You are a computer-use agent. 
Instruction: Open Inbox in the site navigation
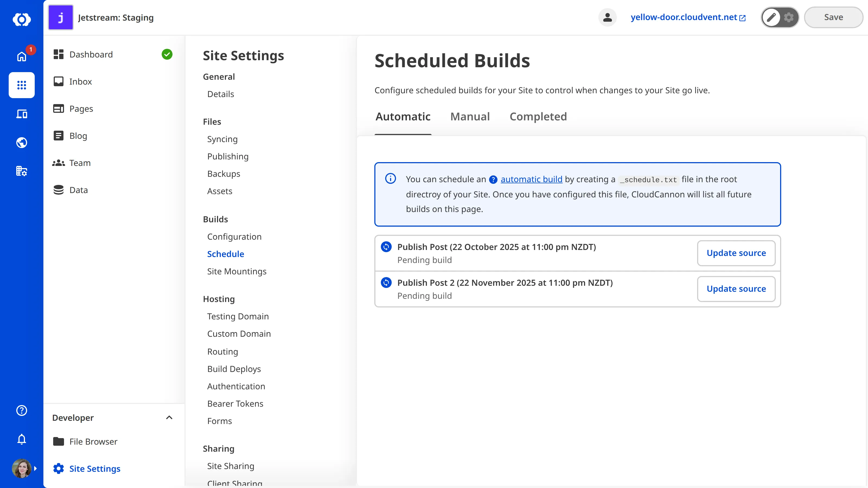(72, 82)
